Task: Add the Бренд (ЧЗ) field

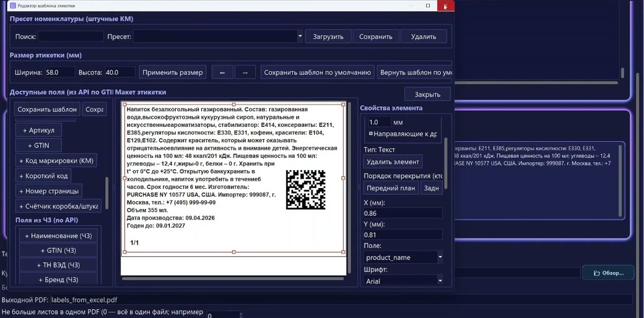Action: tap(58, 280)
